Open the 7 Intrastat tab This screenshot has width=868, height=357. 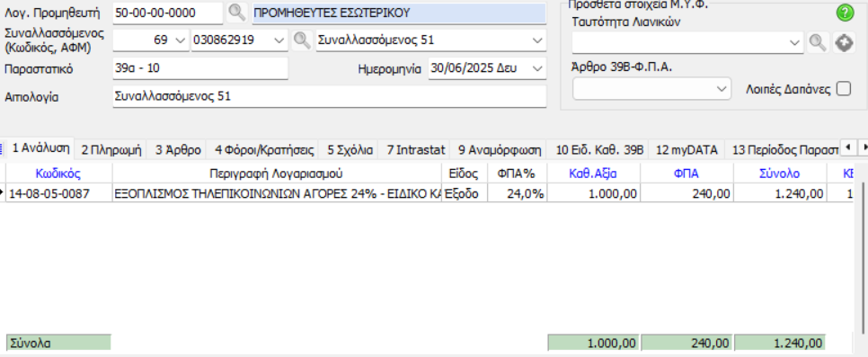click(x=416, y=149)
